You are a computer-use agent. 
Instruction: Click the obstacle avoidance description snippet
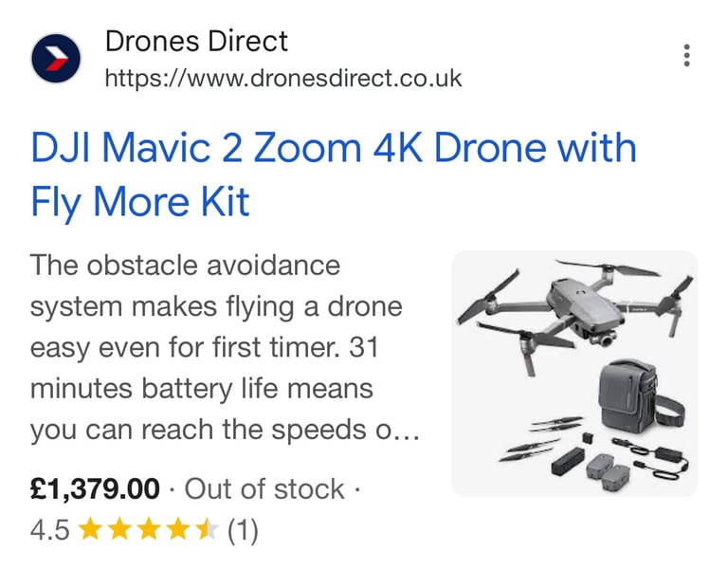tap(226, 347)
